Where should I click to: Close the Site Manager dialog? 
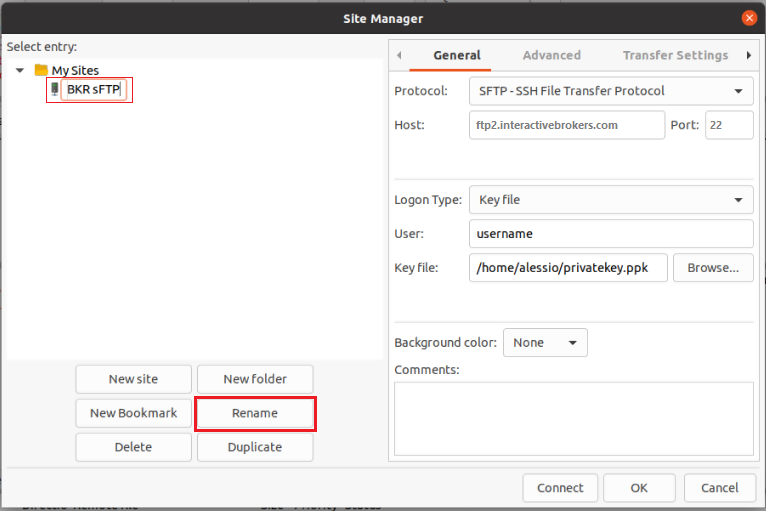(749, 19)
